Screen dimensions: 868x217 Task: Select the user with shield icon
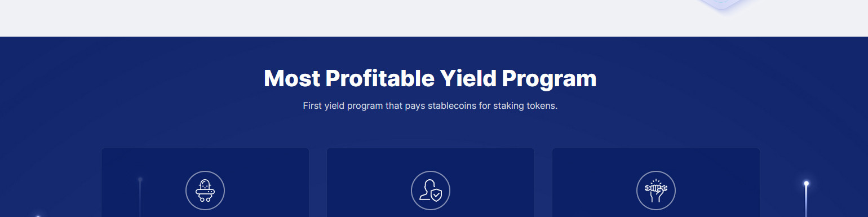tap(431, 191)
